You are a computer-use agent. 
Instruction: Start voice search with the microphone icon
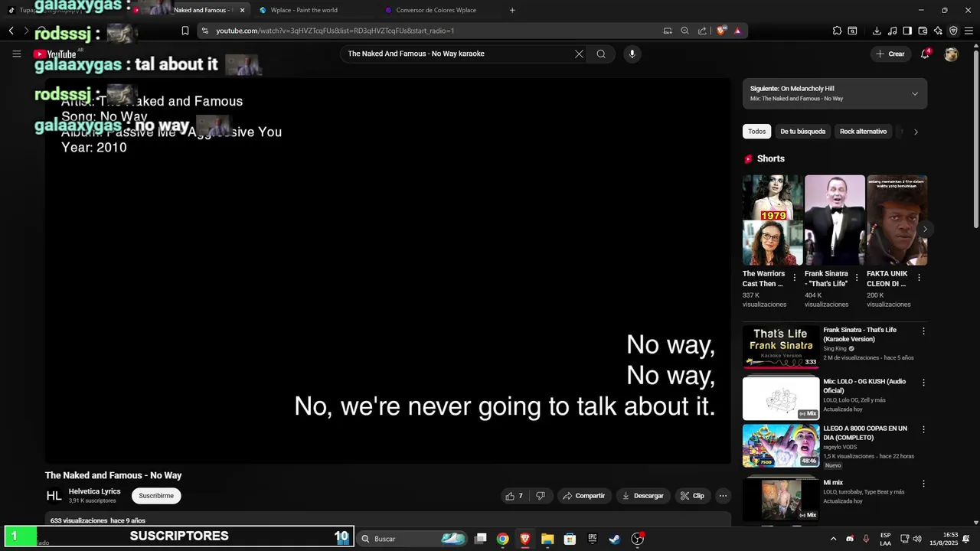(632, 54)
